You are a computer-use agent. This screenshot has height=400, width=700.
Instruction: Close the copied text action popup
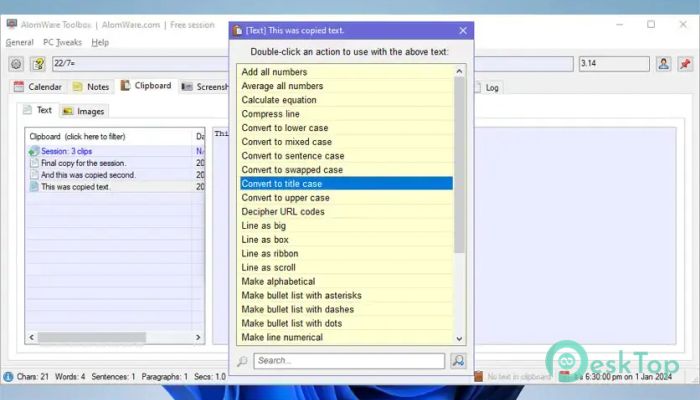coord(463,30)
